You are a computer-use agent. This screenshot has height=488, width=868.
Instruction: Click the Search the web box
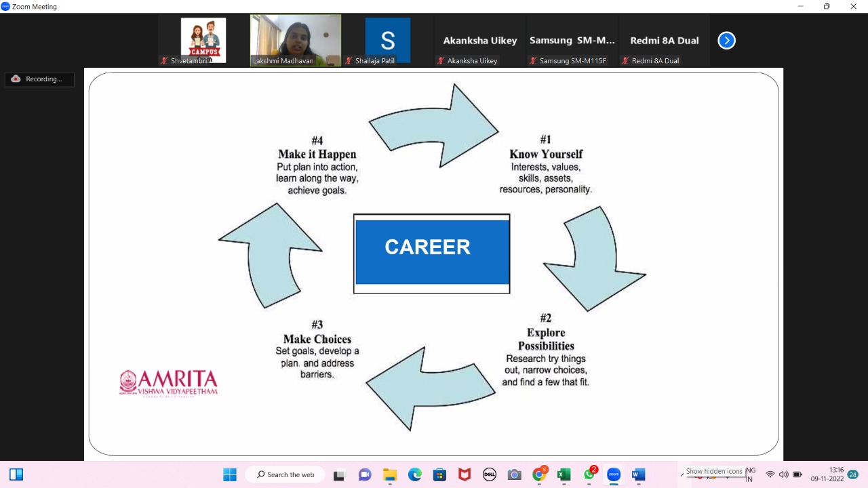click(285, 474)
